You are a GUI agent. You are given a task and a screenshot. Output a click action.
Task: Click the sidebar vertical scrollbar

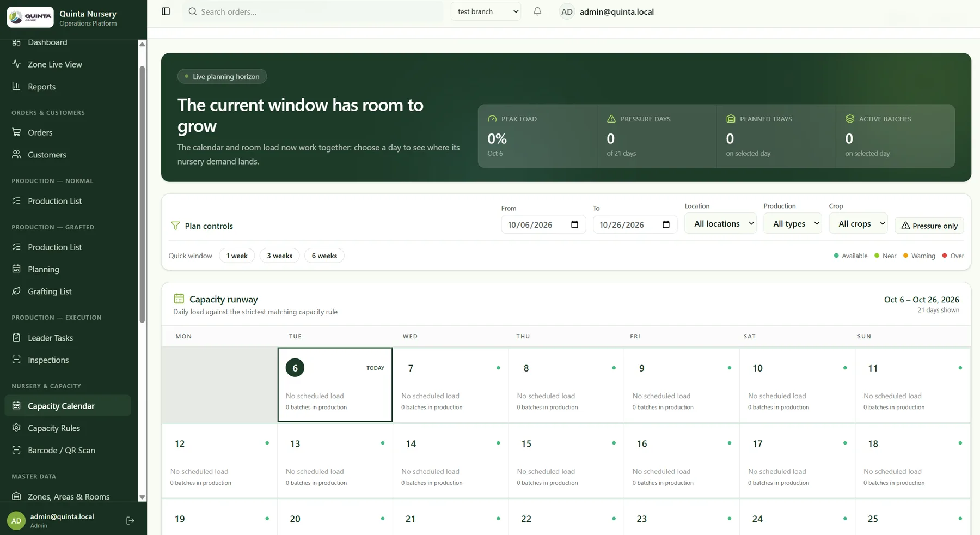[x=142, y=194]
